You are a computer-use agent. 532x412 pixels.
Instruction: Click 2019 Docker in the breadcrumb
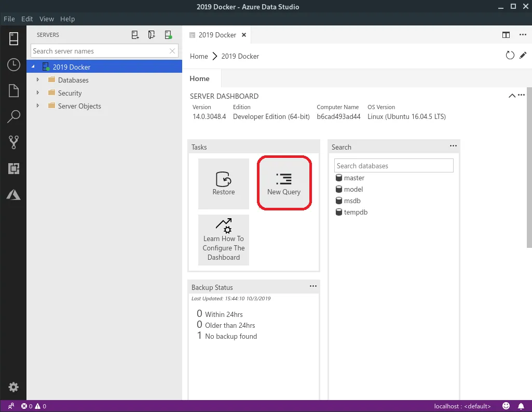(240, 56)
